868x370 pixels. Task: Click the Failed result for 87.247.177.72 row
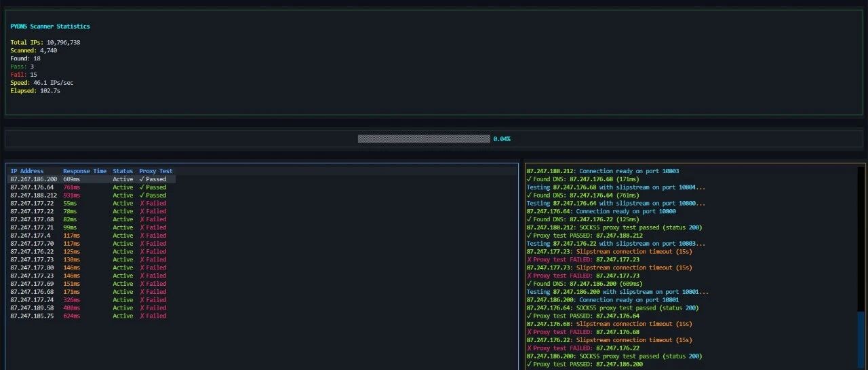click(153, 204)
